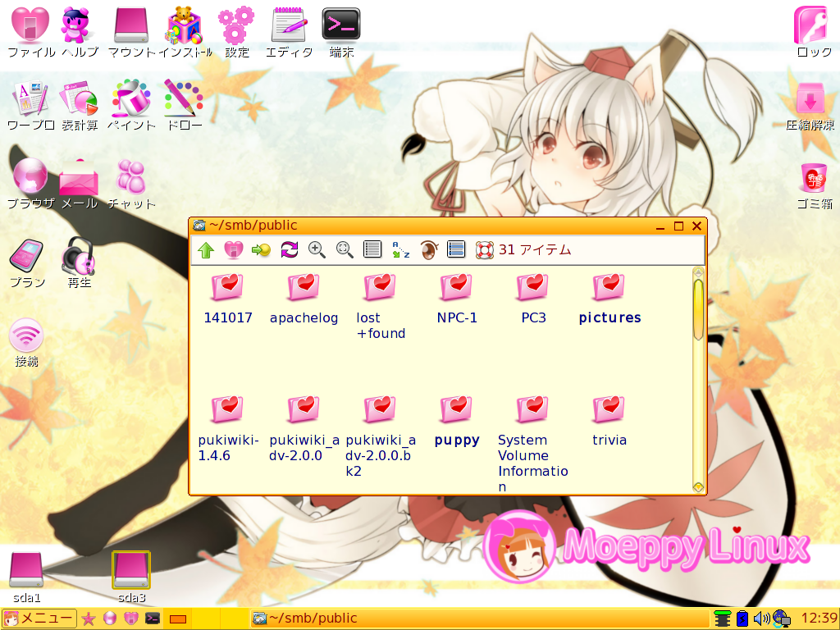The width and height of the screenshot is (840, 630).
Task: Click the blue battery tray icon
Action: [x=742, y=619]
